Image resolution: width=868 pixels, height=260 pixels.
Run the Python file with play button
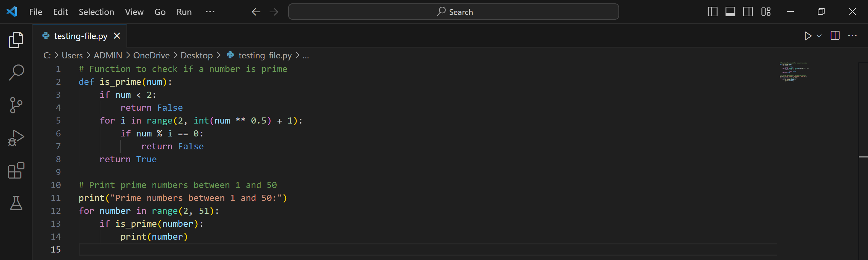[808, 36]
